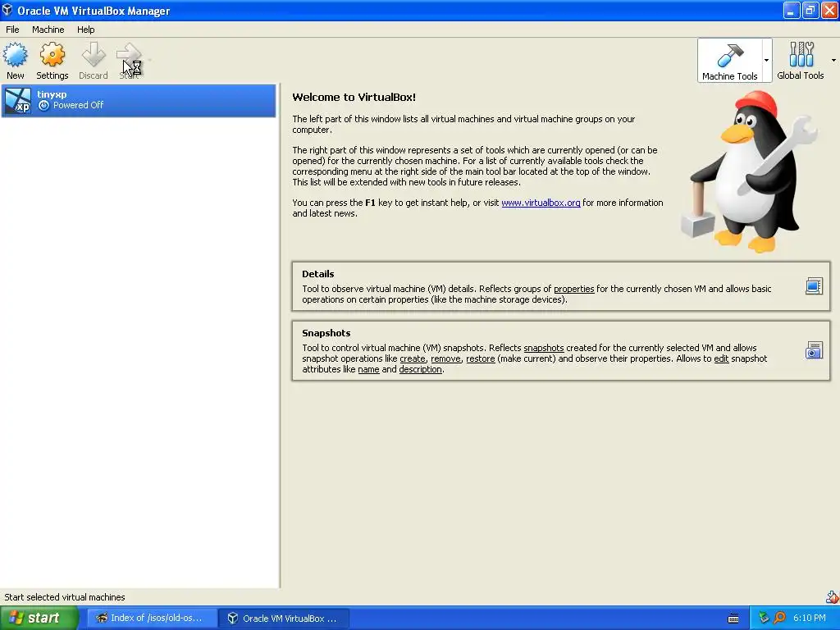The width and height of the screenshot is (840, 630).
Task: Open the Details tool icon
Action: [814, 286]
